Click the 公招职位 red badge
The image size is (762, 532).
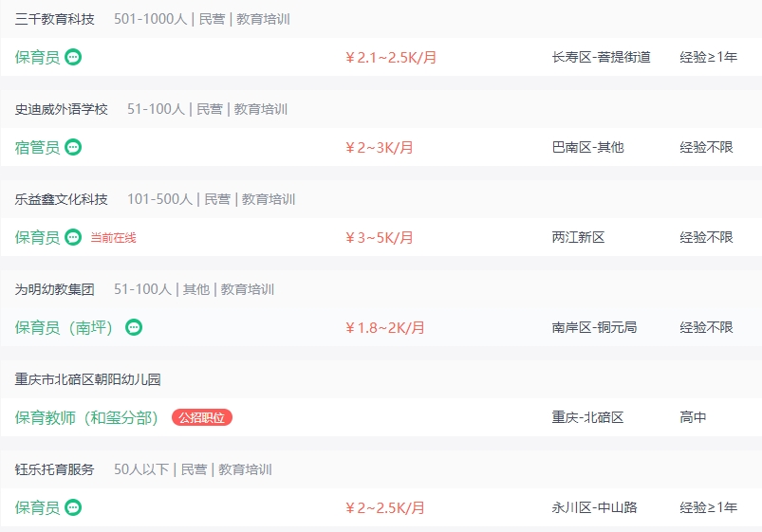tap(202, 417)
